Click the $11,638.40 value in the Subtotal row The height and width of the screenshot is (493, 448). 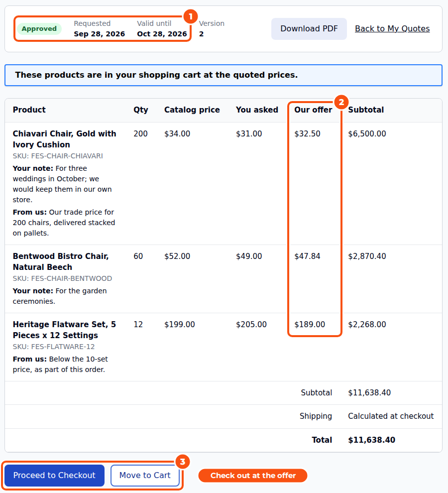369,393
